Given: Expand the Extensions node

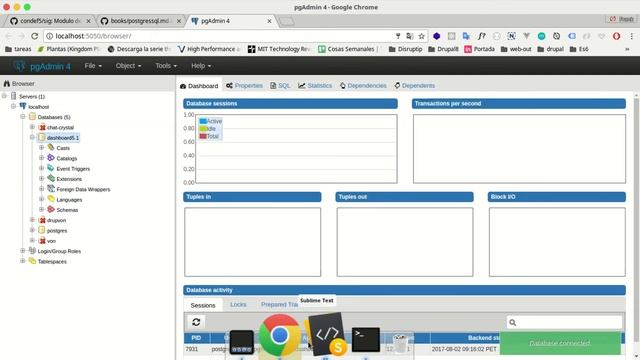Looking at the screenshot, I should (42, 178).
